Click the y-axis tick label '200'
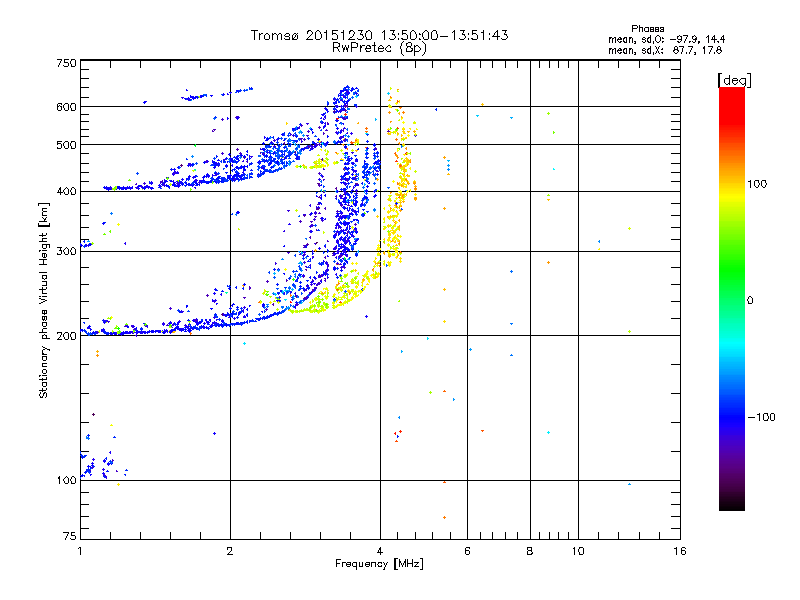 coord(67,336)
